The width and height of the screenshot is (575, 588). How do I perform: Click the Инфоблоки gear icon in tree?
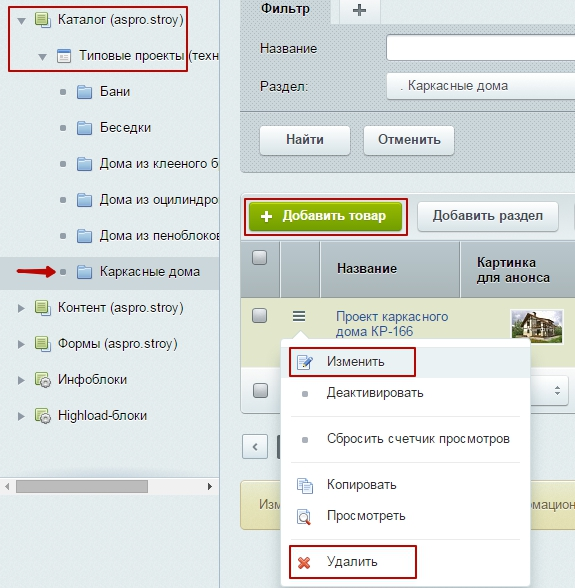tap(43, 380)
